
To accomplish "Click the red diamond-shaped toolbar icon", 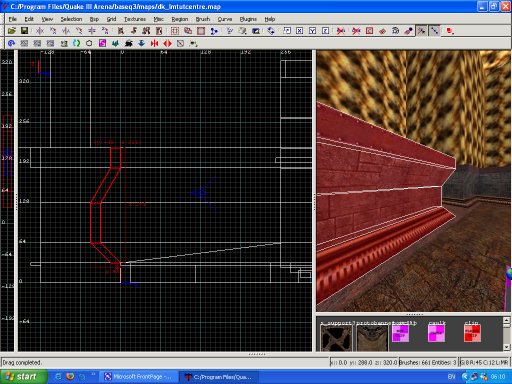I will [382, 31].
